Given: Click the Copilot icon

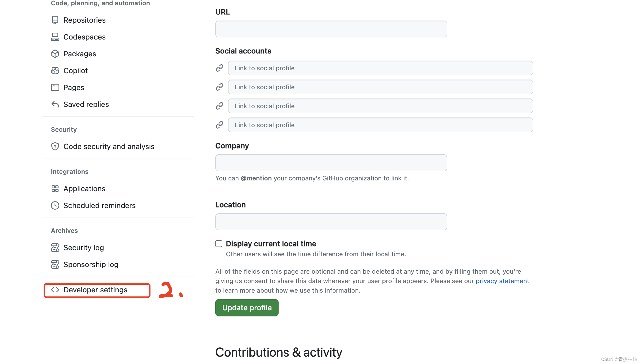Looking at the screenshot, I should coord(55,71).
